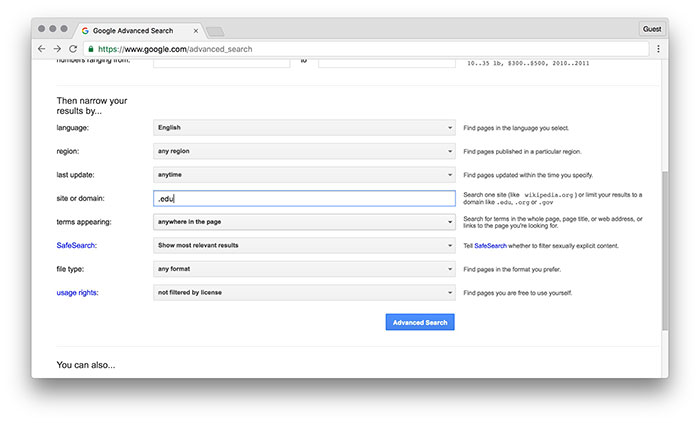Expand the terms appearing dropdown
Viewport: 700px width, 423px height.
coord(304,221)
